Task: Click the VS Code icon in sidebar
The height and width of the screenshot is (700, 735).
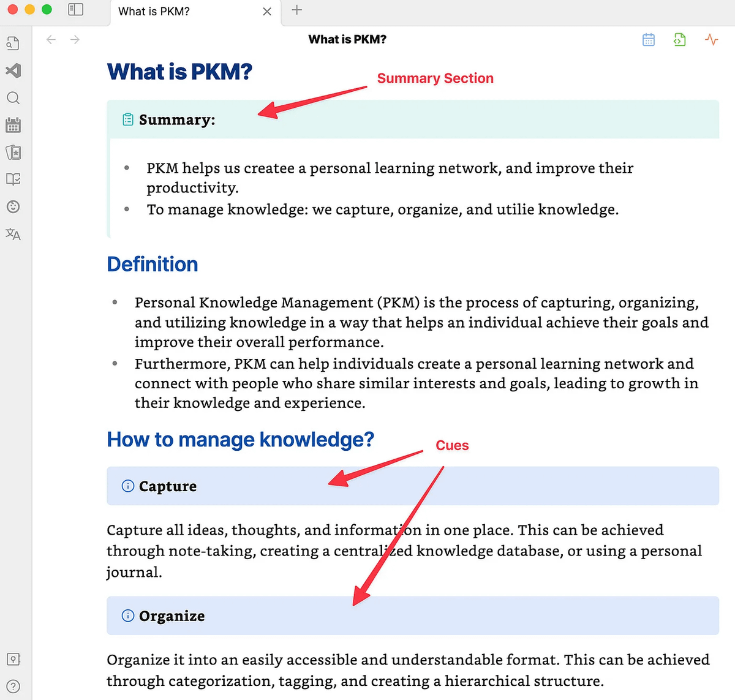Action: pos(13,70)
